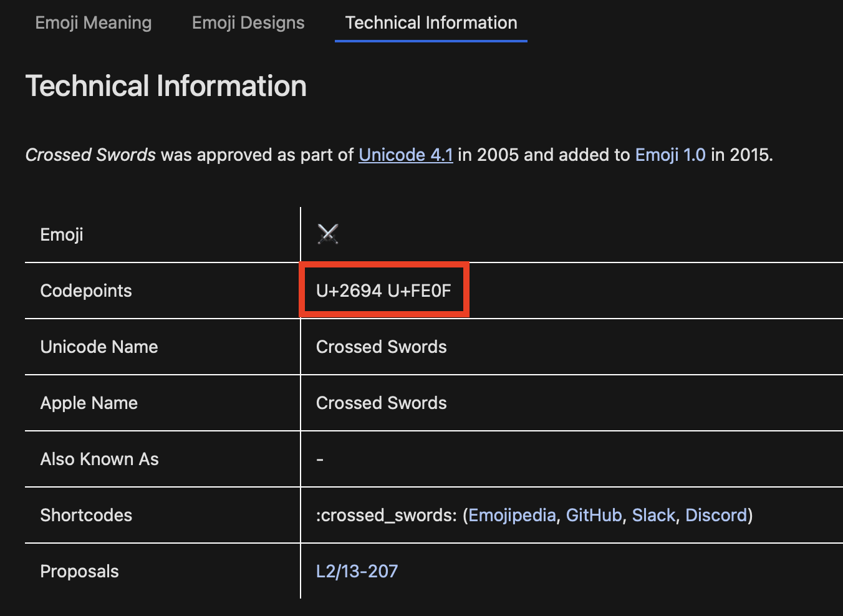Viewport: 843px width, 616px height.
Task: Click the Emoji row label
Action: [62, 234]
